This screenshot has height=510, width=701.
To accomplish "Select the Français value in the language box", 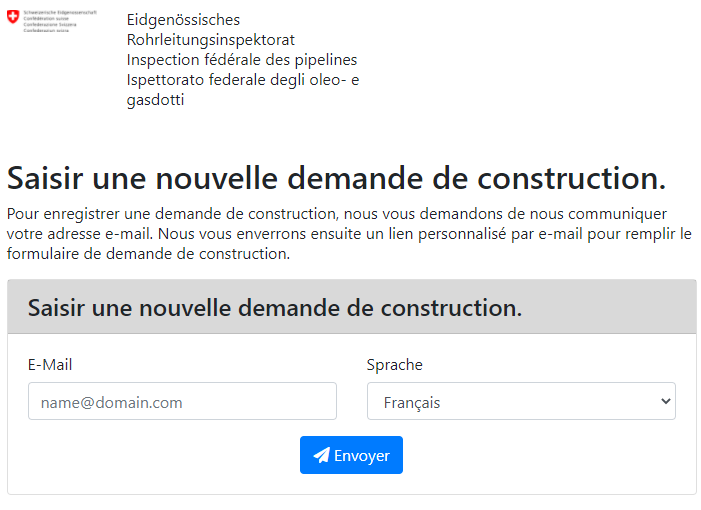I will tap(412, 403).
